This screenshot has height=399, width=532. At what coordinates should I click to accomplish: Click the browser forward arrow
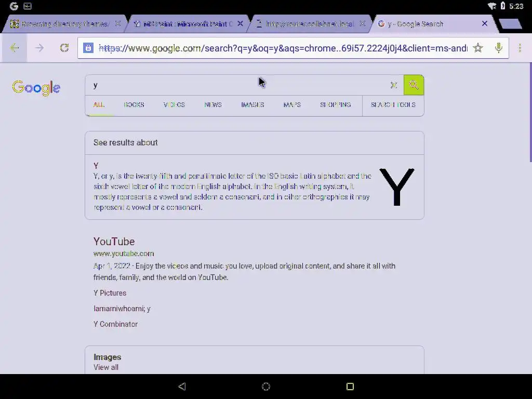pyautogui.click(x=39, y=48)
